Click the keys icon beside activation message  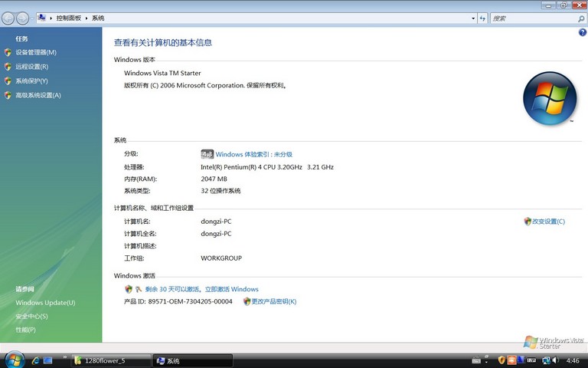(139, 289)
